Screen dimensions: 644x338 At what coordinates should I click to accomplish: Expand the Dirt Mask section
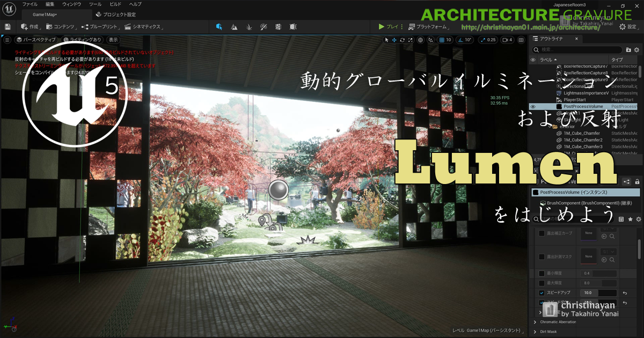[x=535, y=332]
